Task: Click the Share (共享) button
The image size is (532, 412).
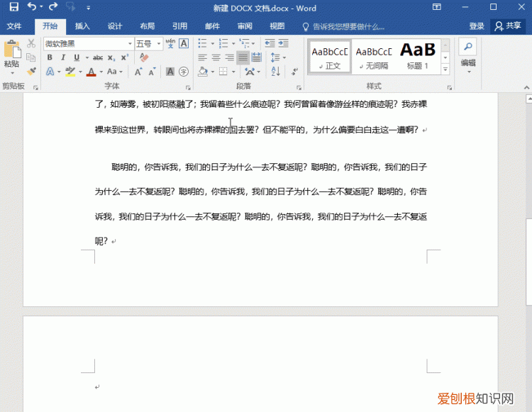Action: click(508, 26)
